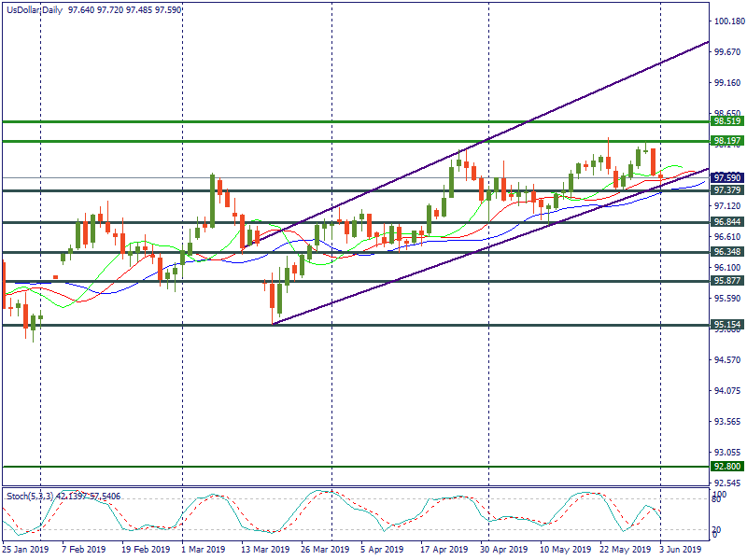Click the 92.800 green level label
The height and width of the screenshot is (560, 747).
726,466
